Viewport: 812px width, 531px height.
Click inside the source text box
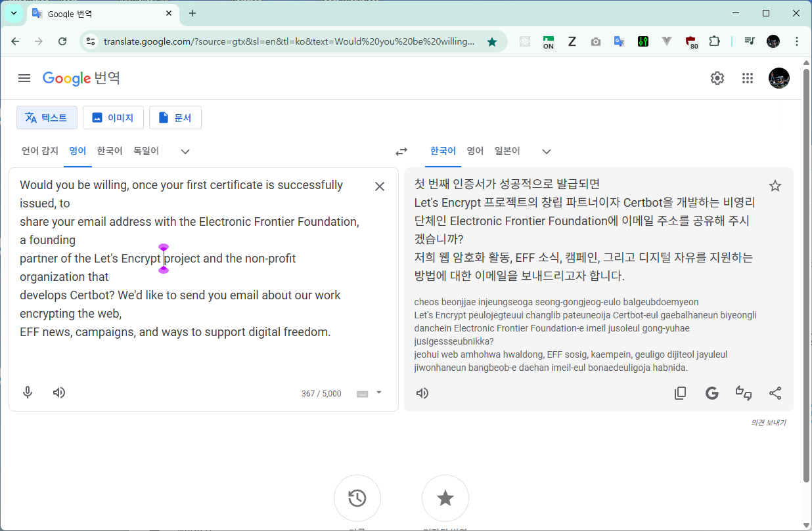tap(191, 258)
